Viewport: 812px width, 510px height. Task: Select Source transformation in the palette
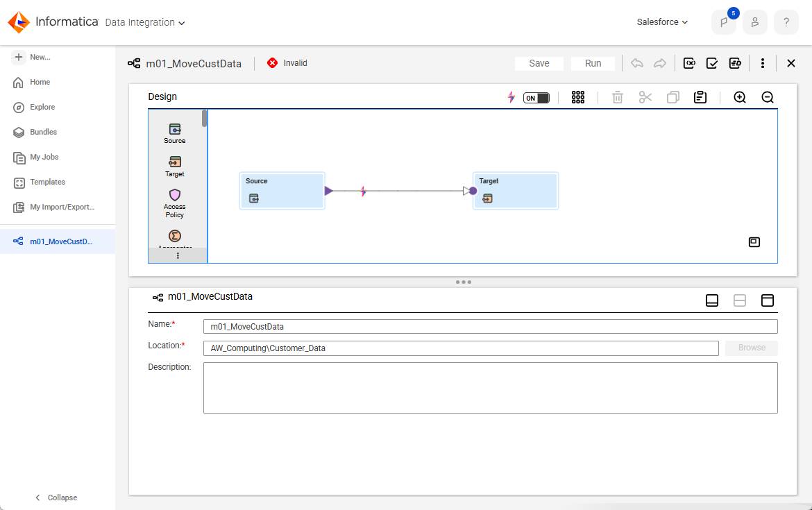pos(175,134)
